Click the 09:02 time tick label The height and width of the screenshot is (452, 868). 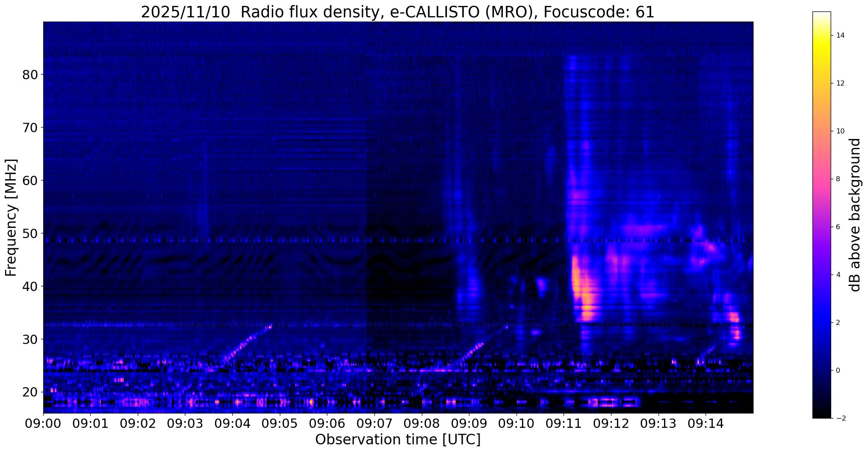pyautogui.click(x=138, y=424)
